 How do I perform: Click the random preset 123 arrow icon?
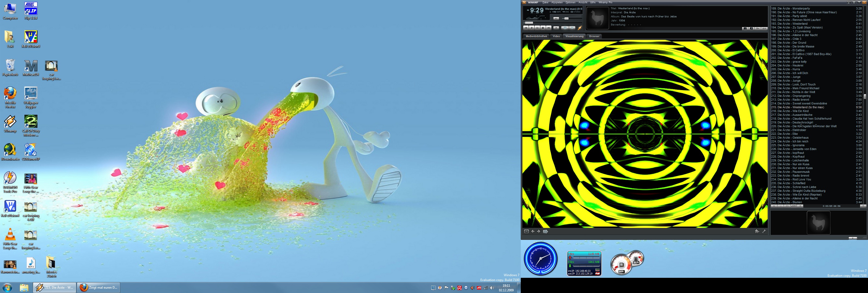[x=545, y=231]
